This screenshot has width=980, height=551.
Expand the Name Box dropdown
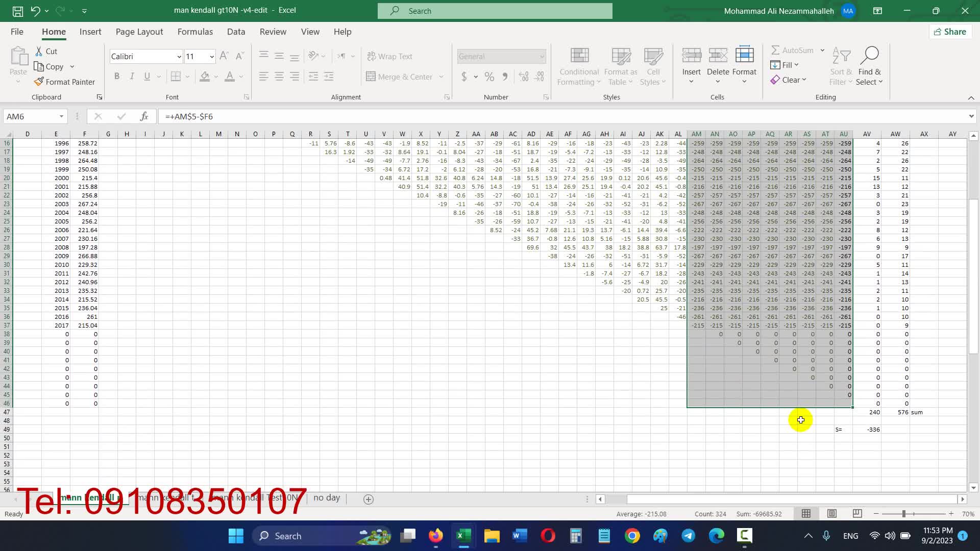(61, 116)
